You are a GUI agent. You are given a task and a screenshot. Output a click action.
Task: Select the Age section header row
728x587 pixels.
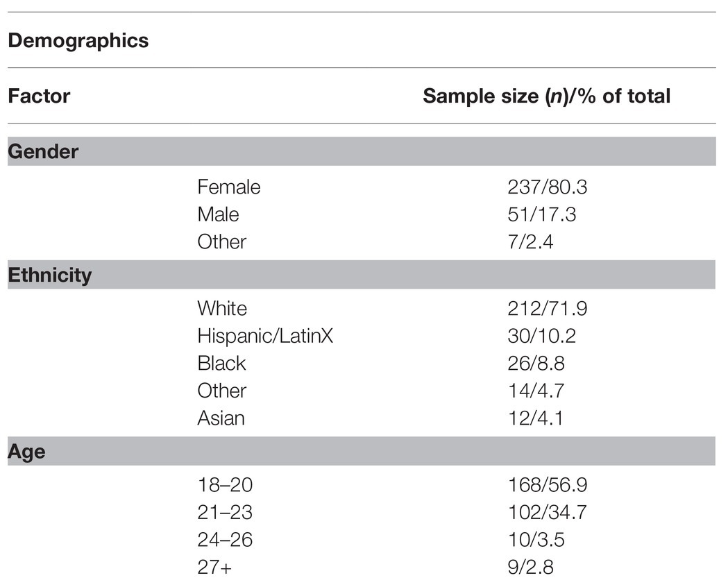(x=362, y=451)
